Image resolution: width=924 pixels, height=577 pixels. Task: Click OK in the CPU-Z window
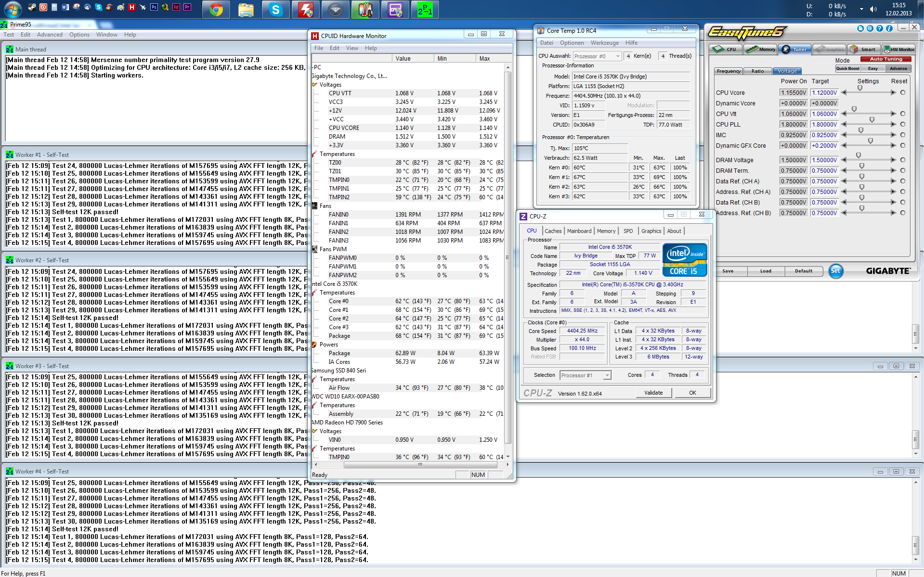[692, 393]
